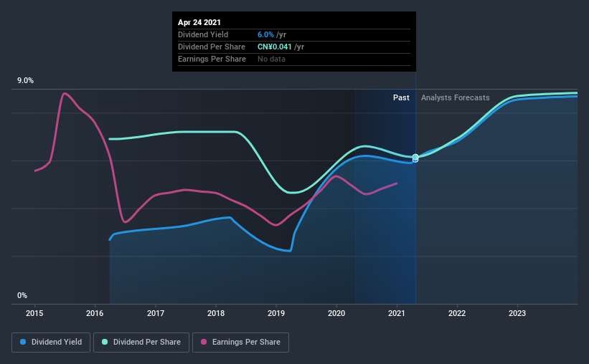Image resolution: width=589 pixels, height=364 pixels.
Task: Click the 2019 x-axis label
Action: 276,313
